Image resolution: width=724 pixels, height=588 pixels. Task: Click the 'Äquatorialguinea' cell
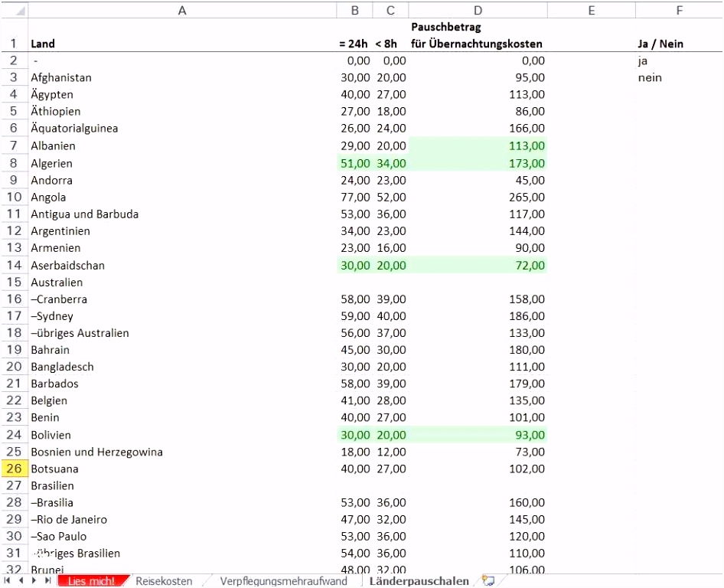182,128
